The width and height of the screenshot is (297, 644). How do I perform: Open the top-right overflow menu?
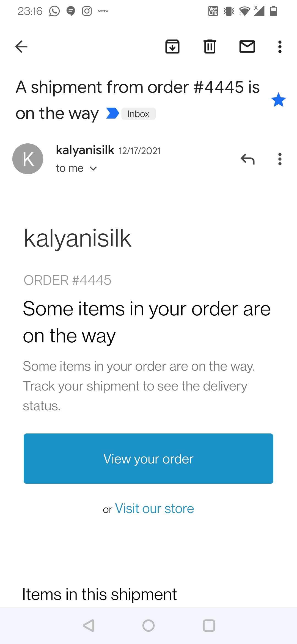click(280, 47)
